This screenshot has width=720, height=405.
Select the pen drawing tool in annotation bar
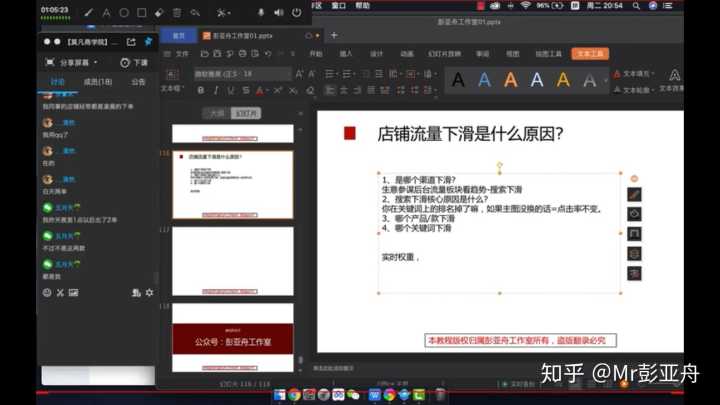[88, 13]
